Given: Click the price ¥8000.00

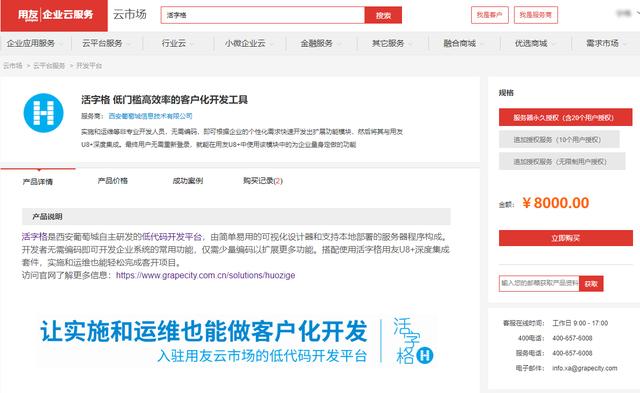Looking at the screenshot, I should coord(556,203).
